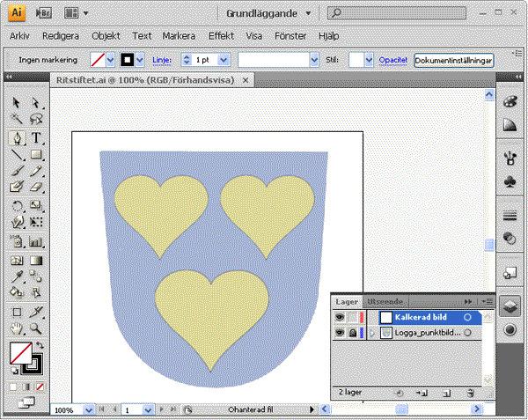Select the Type tool
Screen dimensions: 528x420
click(x=37, y=138)
